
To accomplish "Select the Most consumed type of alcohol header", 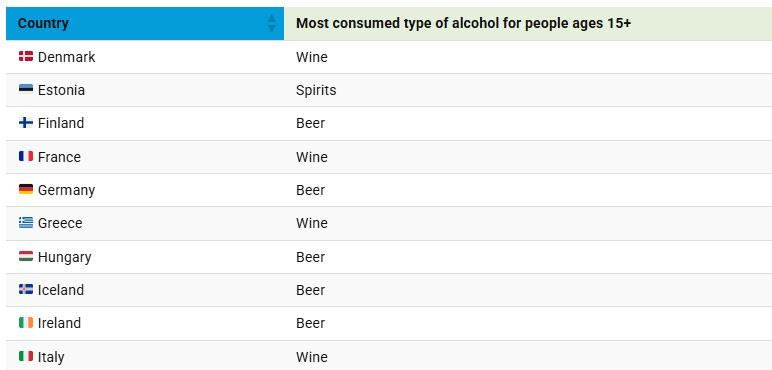I will pyautogui.click(x=528, y=23).
